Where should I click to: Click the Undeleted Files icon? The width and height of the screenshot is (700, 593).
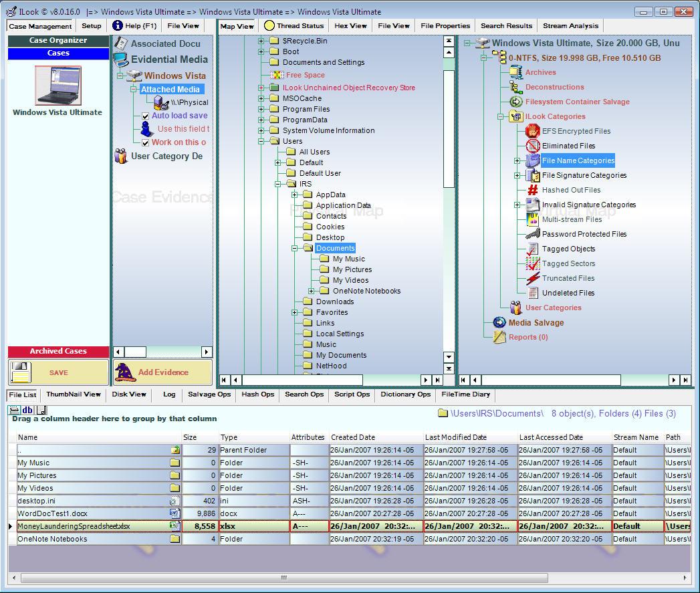[x=533, y=293]
